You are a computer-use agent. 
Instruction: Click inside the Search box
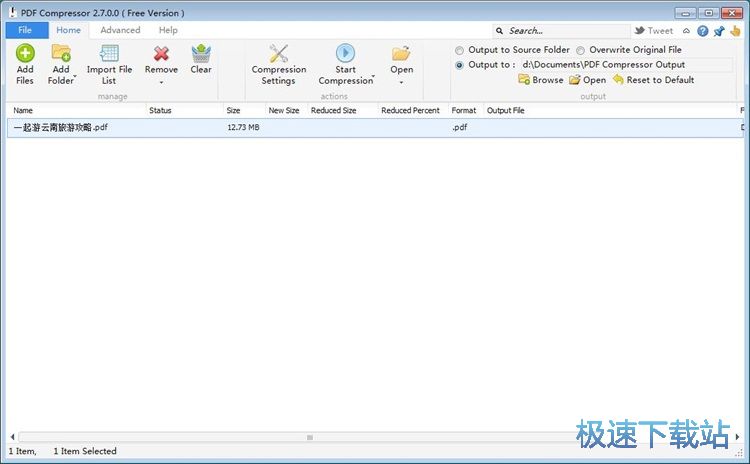565,31
